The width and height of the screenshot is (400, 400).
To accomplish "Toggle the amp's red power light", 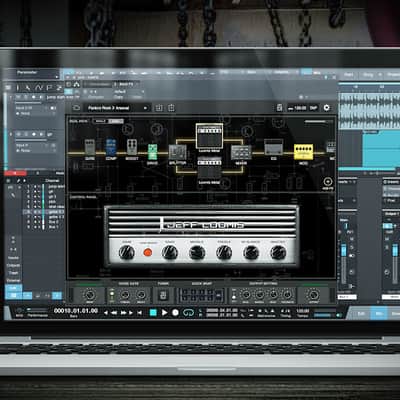I will 148,252.
